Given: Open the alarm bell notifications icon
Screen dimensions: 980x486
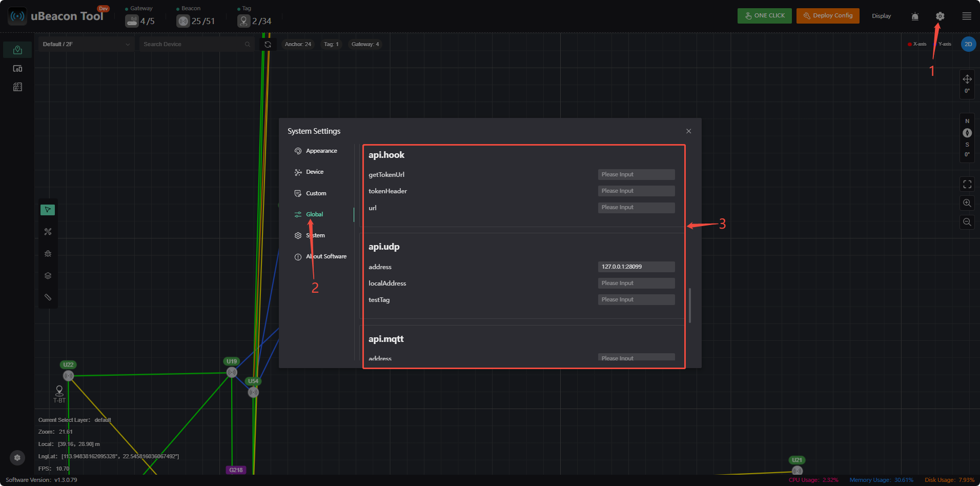Looking at the screenshot, I should 915,16.
